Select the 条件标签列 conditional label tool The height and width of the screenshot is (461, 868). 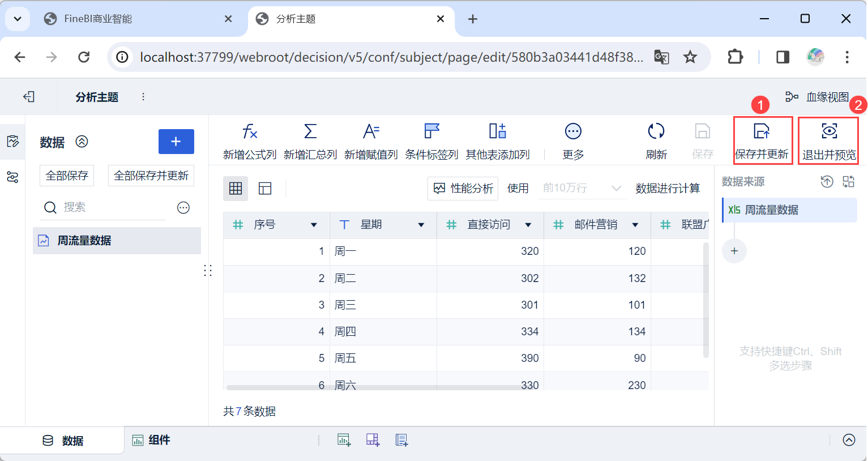pos(431,140)
